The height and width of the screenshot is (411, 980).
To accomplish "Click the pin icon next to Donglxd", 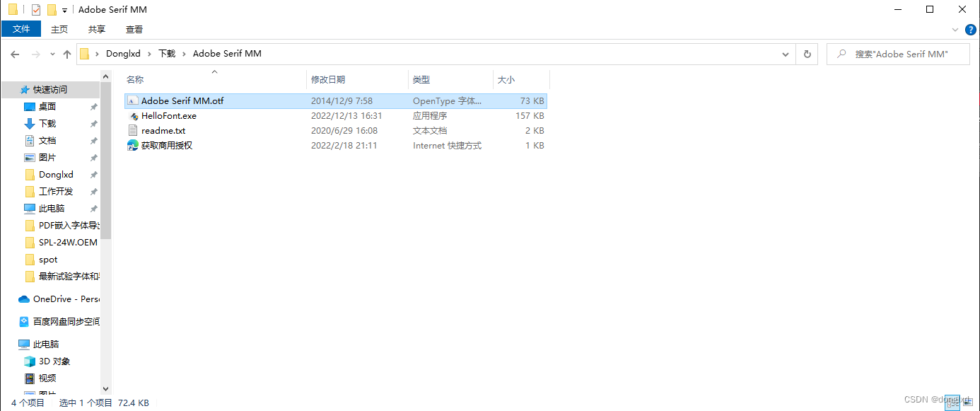I will coord(93,175).
